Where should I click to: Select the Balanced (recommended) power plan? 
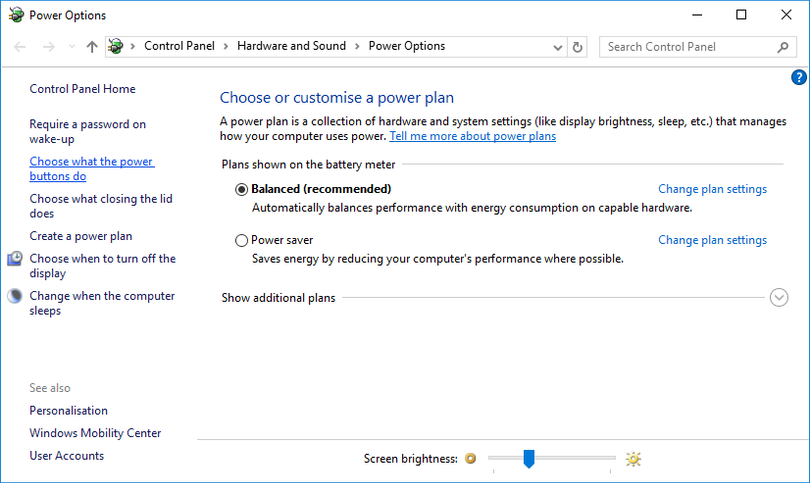[241, 189]
